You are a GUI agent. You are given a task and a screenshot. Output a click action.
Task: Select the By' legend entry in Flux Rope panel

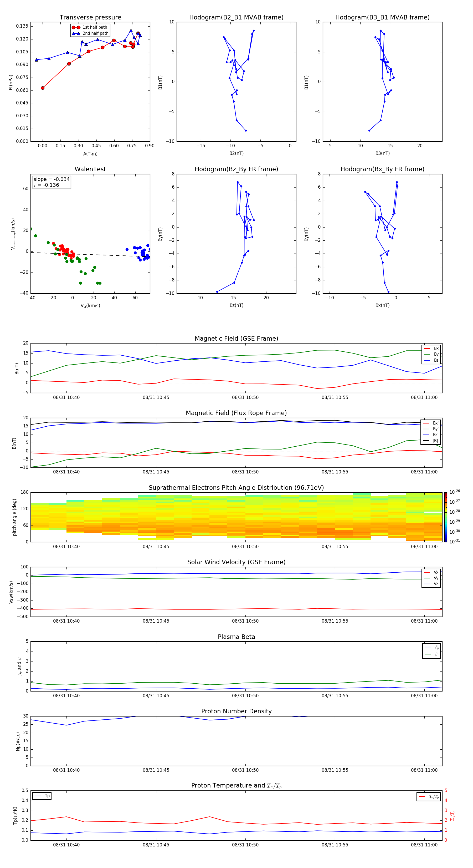tap(431, 429)
